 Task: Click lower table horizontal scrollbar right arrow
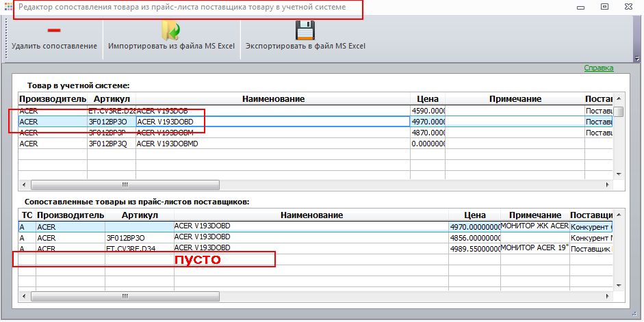(608, 296)
